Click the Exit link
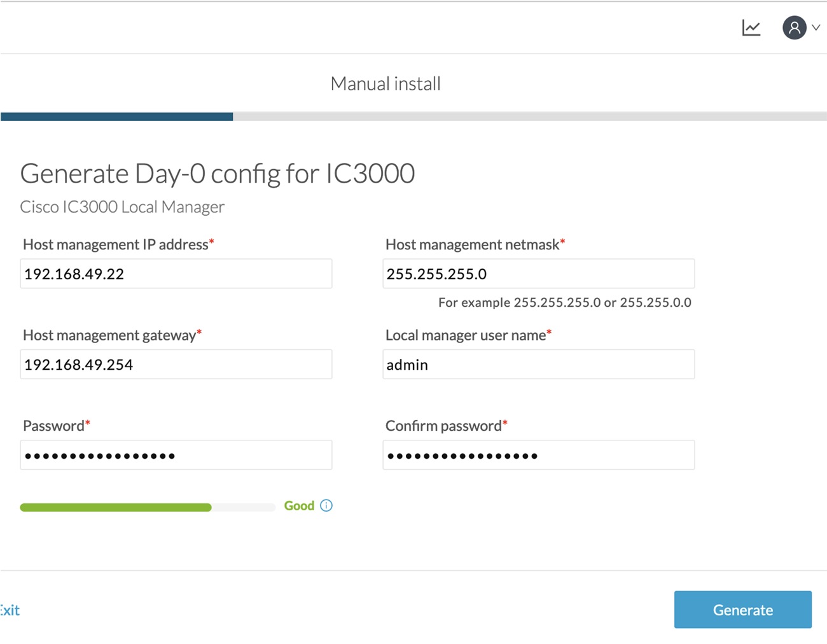Screen dimensions: 827x644 [10, 610]
